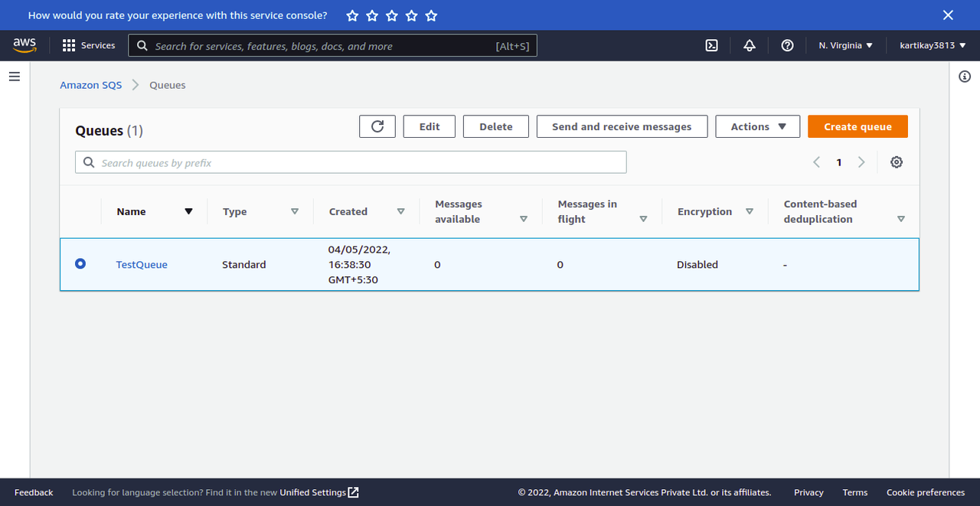The image size is (980, 506).
Task: Rate the console five stars
Action: click(431, 15)
